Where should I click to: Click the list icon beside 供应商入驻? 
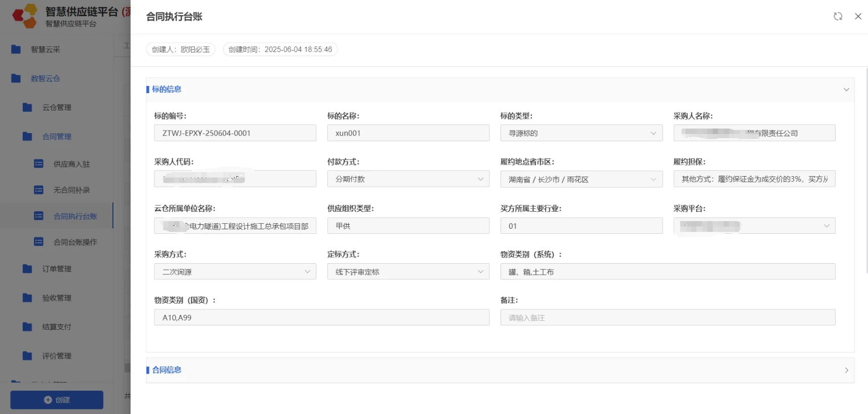click(x=38, y=163)
